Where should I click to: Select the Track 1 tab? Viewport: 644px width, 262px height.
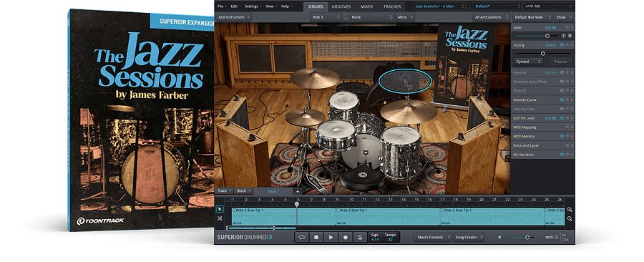273,191
